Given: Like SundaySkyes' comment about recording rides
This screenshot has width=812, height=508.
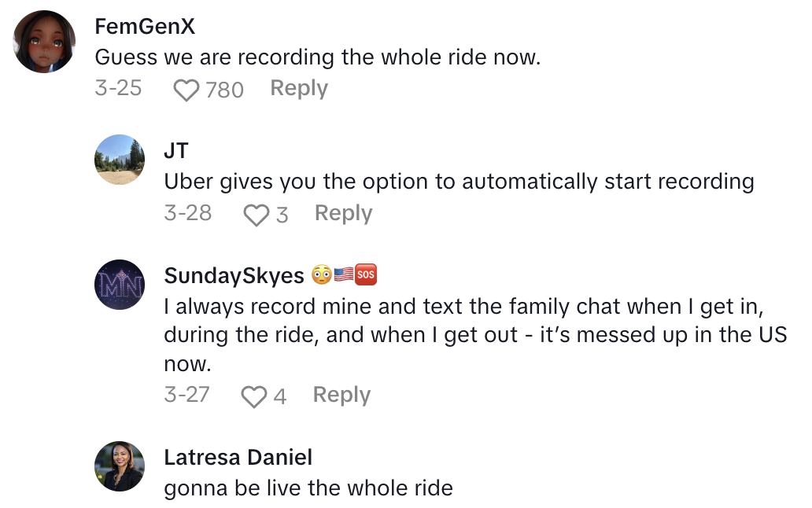Looking at the screenshot, I should pos(255,396).
